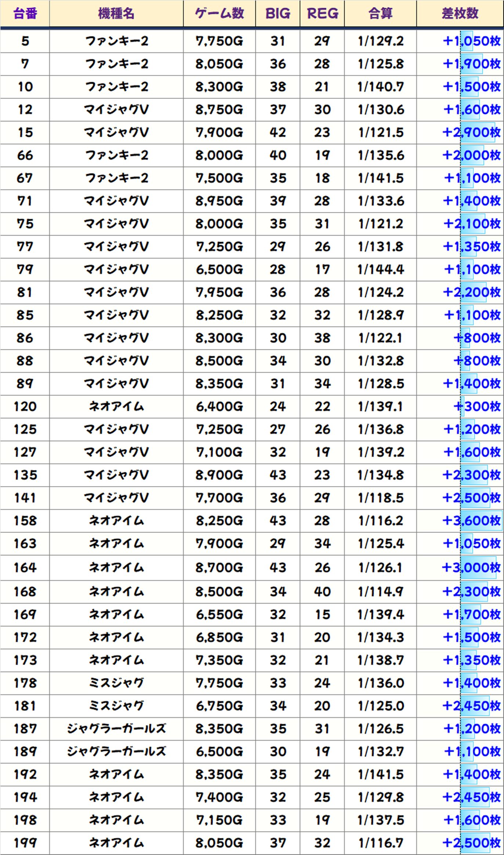This screenshot has height=855, width=504.
Task: Click ミスジャグ name in row 178
Action: (x=116, y=683)
